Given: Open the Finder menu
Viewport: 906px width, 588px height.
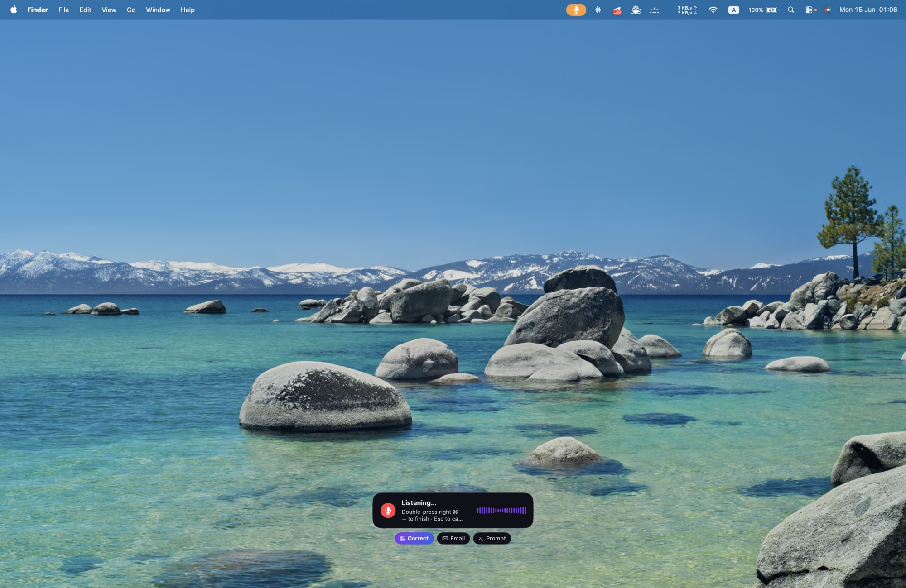Looking at the screenshot, I should click(x=38, y=10).
